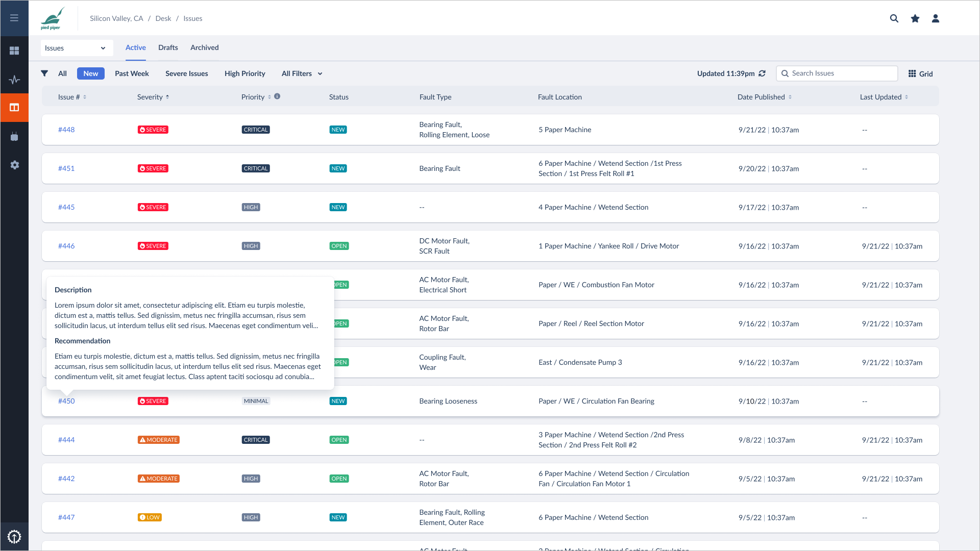Image resolution: width=980 pixels, height=551 pixels.
Task: Open issue #444 link
Action: pyautogui.click(x=66, y=440)
